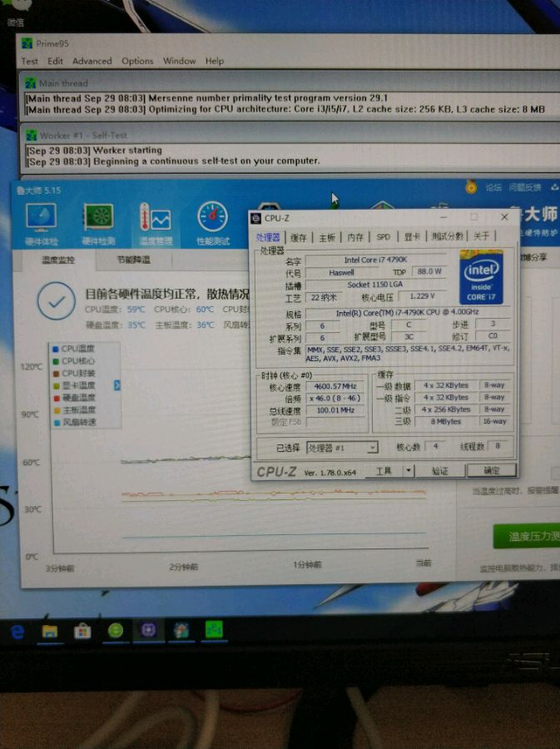The image size is (560, 749).
Task: Select the 温度管理 temperature management icon
Action: coord(156,224)
